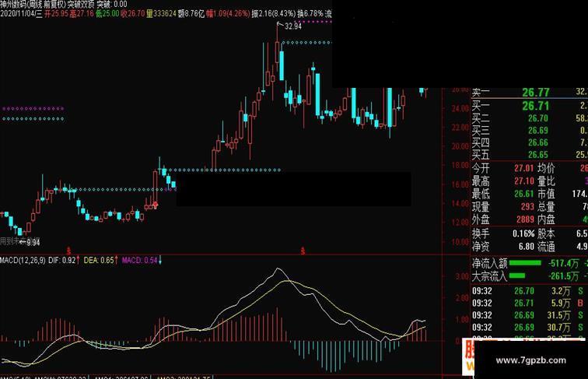Image resolution: width=588 pixels, height=379 pixels.
Task: Click the MACD(12,26,9) indicator label
Action: (23, 260)
